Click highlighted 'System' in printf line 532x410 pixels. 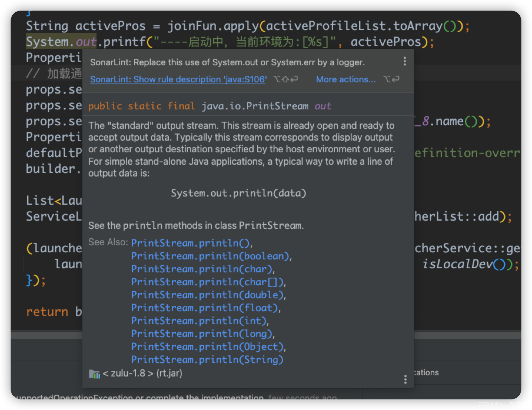47,42
